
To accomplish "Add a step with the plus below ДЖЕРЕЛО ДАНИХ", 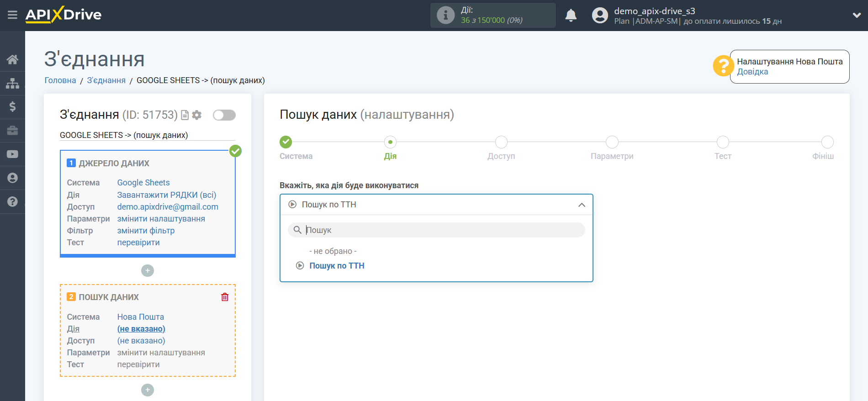I will click(148, 271).
